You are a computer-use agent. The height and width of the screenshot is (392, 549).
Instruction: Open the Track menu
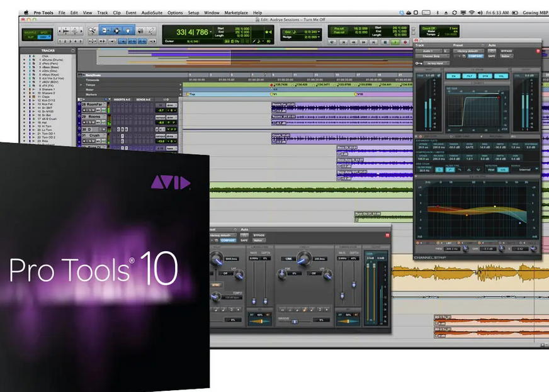point(102,13)
